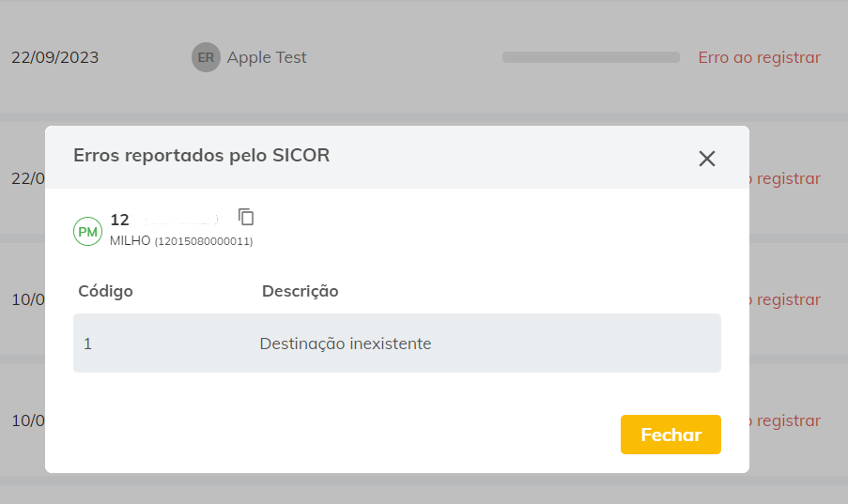This screenshot has height=504, width=848.
Task: Copy the reference number with clipboard icon
Action: pos(246,217)
